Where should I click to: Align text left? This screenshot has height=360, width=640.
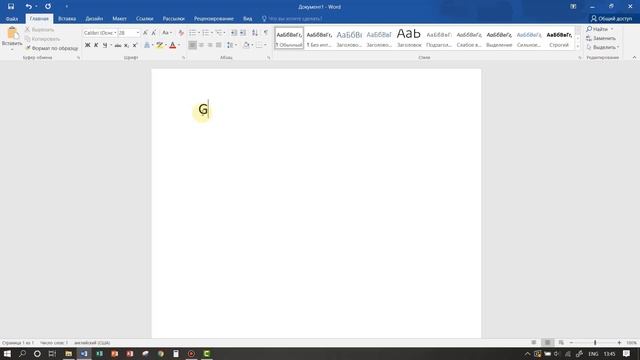coord(192,45)
